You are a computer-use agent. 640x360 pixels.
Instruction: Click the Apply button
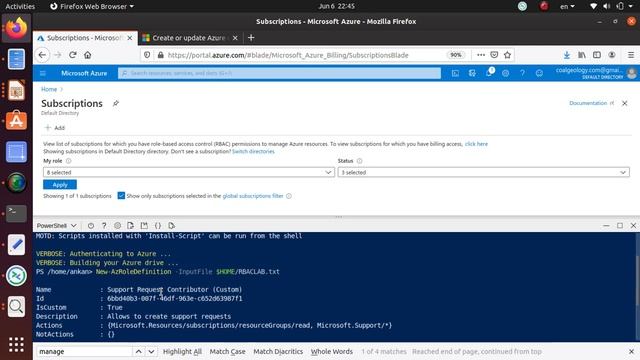click(x=60, y=184)
